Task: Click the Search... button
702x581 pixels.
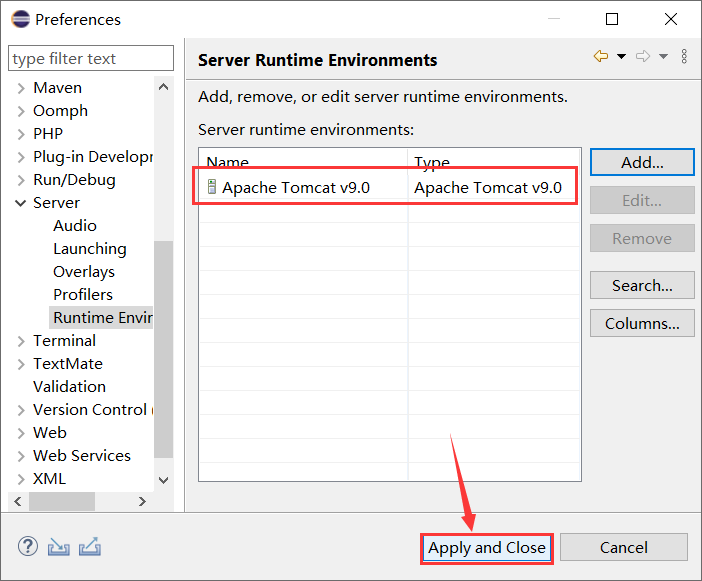Action: click(x=642, y=286)
